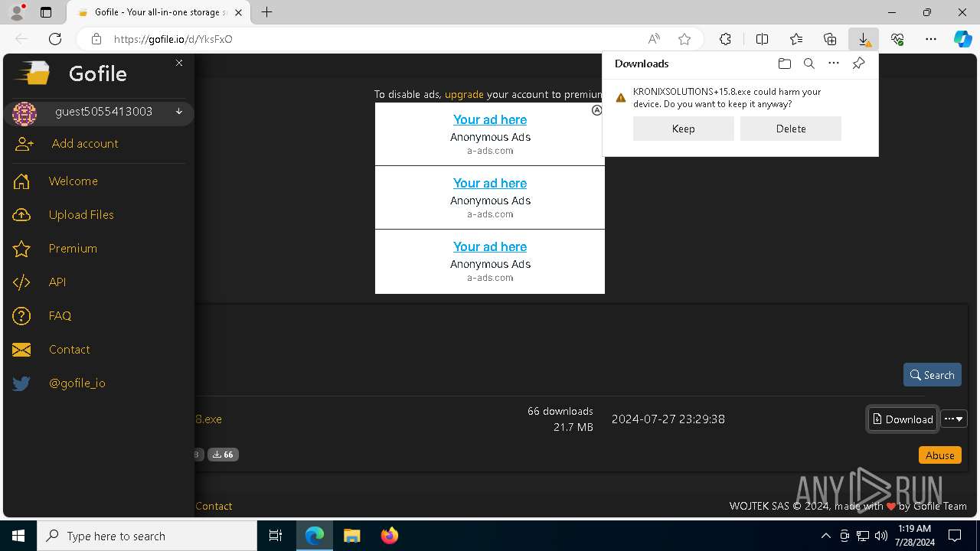This screenshot has width=980, height=551.
Task: Open Browser essentials icon
Action: point(897,39)
